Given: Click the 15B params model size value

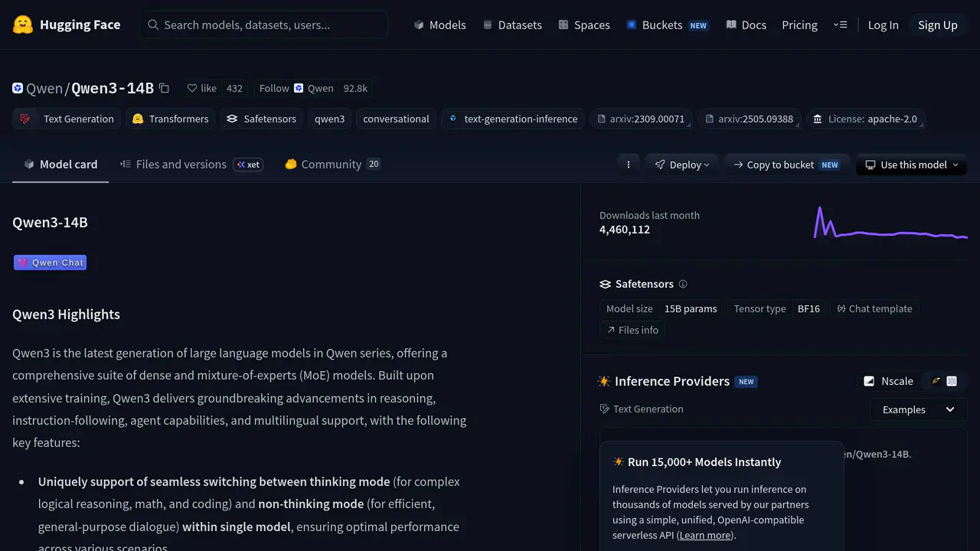Looking at the screenshot, I should point(691,308).
